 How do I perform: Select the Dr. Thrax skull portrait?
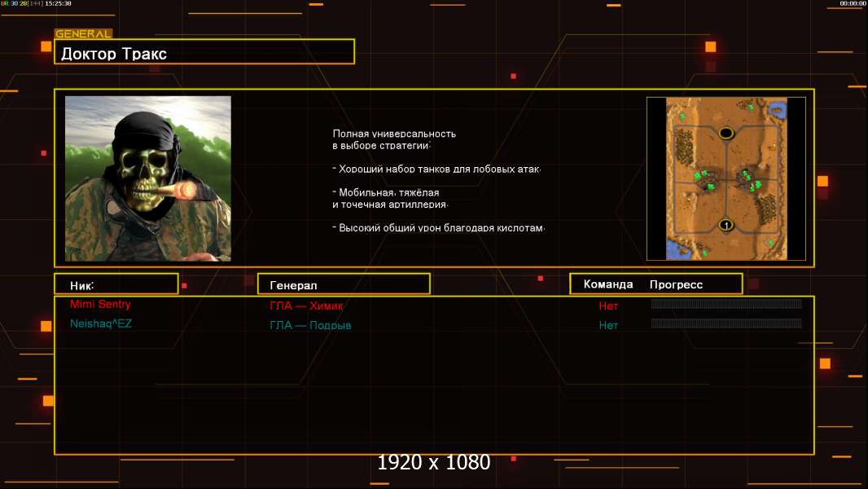tap(148, 178)
